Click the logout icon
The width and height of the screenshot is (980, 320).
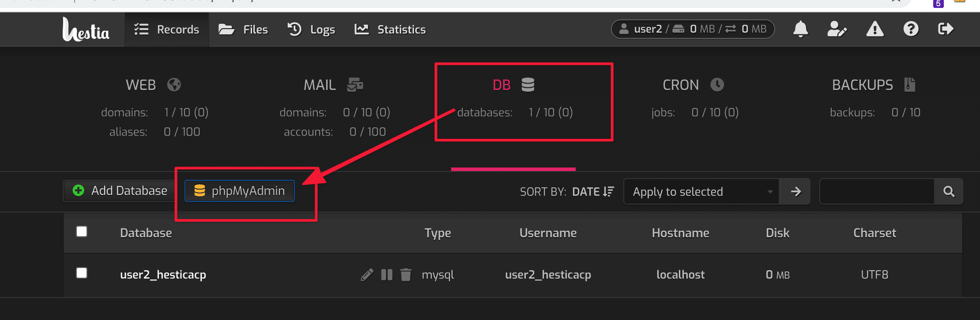coord(946,30)
